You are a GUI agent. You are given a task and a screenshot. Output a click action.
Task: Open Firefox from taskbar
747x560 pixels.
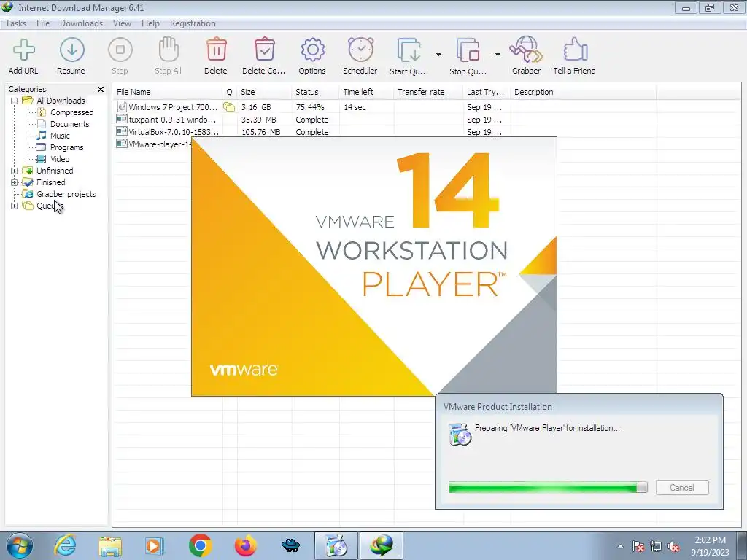[245, 545]
